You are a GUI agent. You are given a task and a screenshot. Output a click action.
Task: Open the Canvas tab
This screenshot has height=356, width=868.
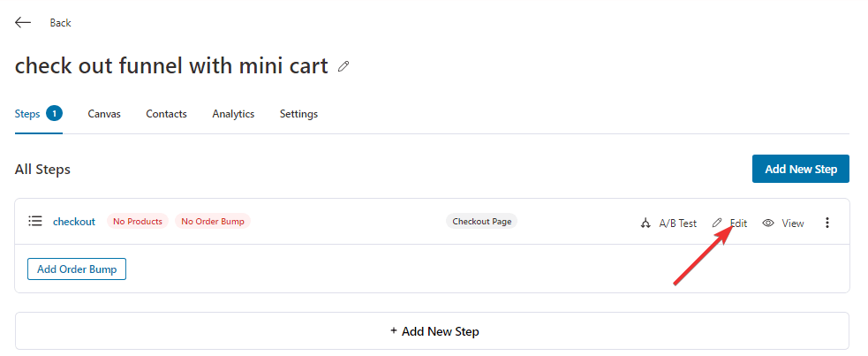point(104,114)
